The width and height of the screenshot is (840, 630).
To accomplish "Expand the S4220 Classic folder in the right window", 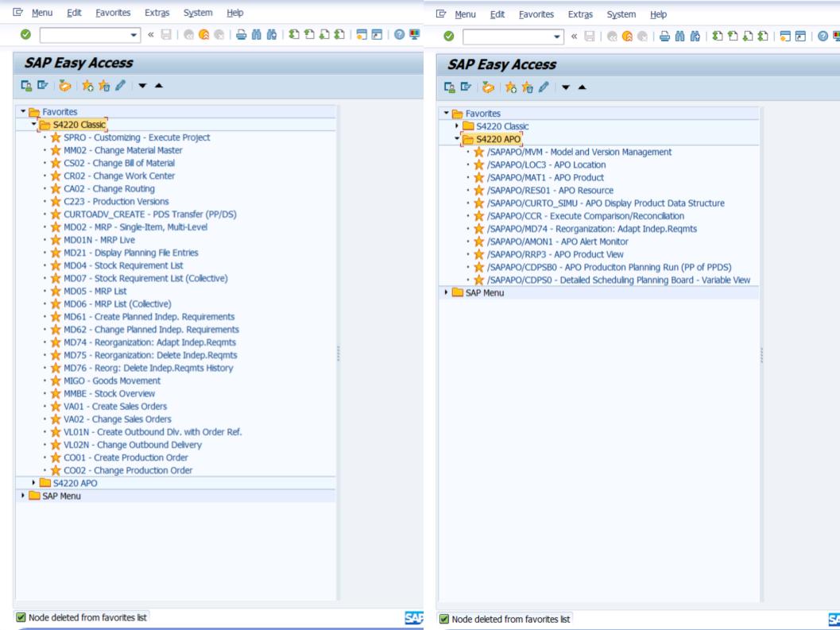I will point(457,126).
